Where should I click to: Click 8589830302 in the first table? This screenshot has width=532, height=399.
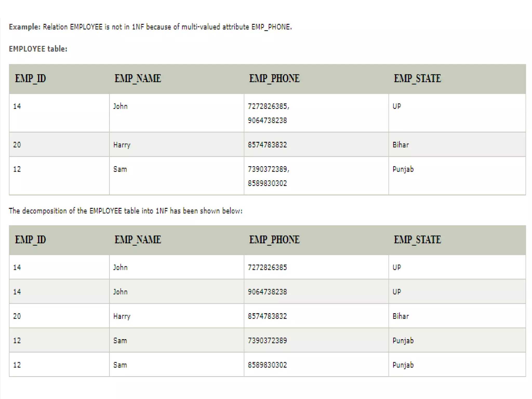click(267, 183)
